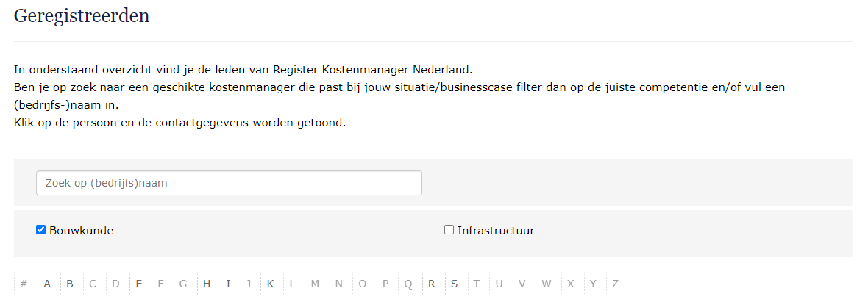This screenshot has height=302, width=868.
Task: Show members under letter I
Action: click(x=229, y=284)
